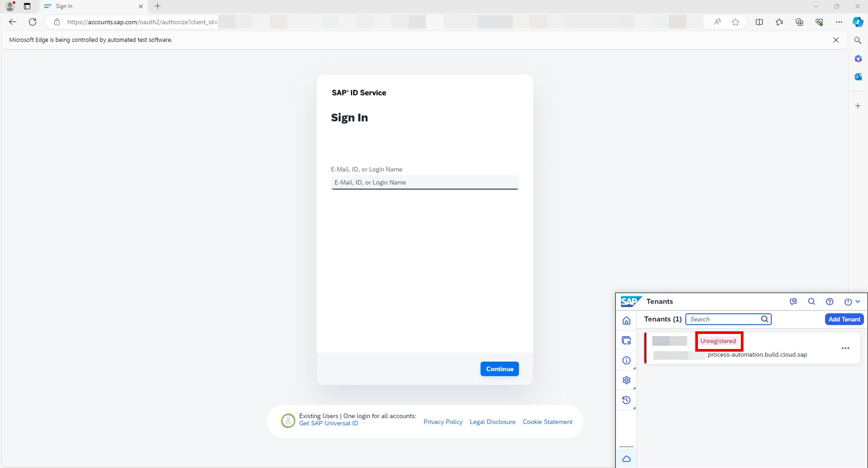
Task: Open the History clock icon in sidebar
Action: pyautogui.click(x=626, y=400)
